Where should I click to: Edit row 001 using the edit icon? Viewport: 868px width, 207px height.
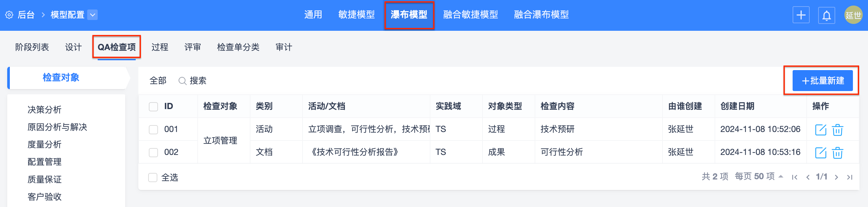point(820,130)
